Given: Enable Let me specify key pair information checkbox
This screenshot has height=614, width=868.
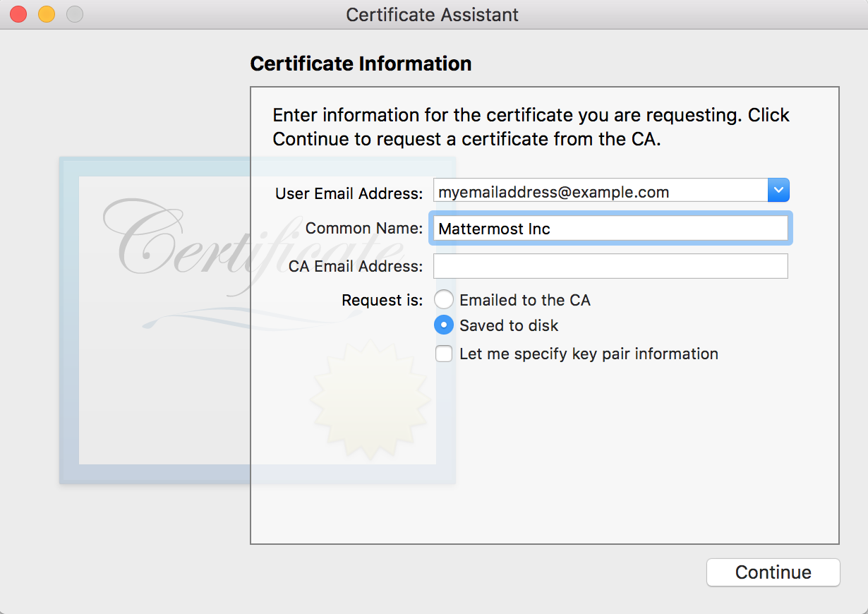Looking at the screenshot, I should pyautogui.click(x=444, y=354).
